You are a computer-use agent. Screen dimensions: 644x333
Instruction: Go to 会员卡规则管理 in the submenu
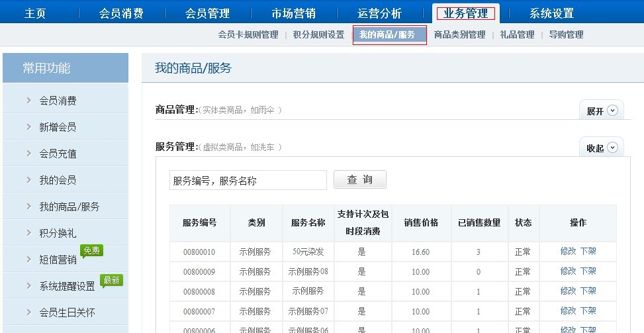(248, 35)
